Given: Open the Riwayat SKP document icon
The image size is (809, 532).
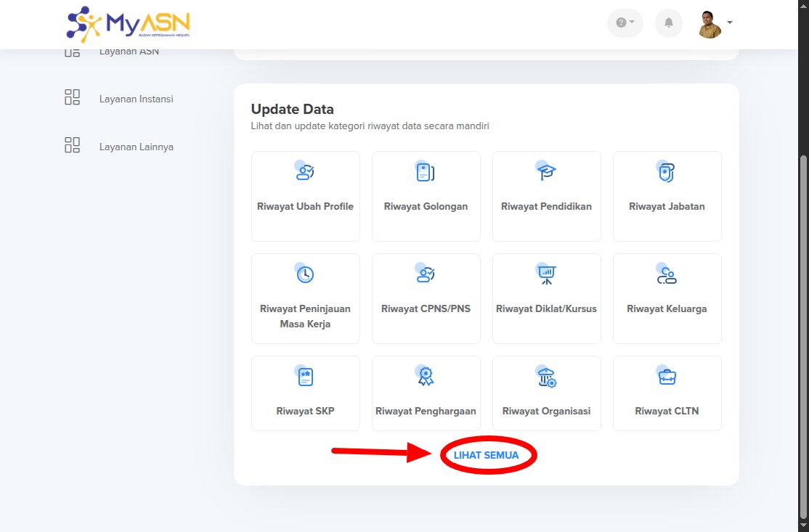Looking at the screenshot, I should [305, 377].
